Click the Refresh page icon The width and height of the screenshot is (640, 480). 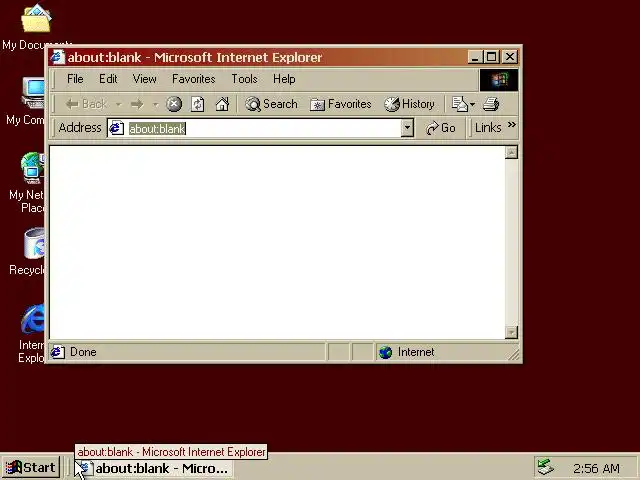(x=198, y=104)
